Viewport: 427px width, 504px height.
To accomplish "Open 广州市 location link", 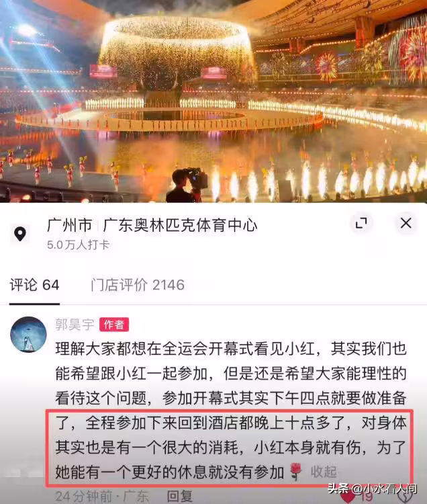I will (x=70, y=225).
